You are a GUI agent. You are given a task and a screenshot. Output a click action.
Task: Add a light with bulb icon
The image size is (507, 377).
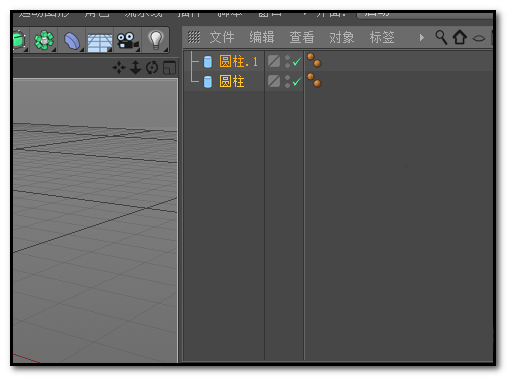tap(155, 40)
